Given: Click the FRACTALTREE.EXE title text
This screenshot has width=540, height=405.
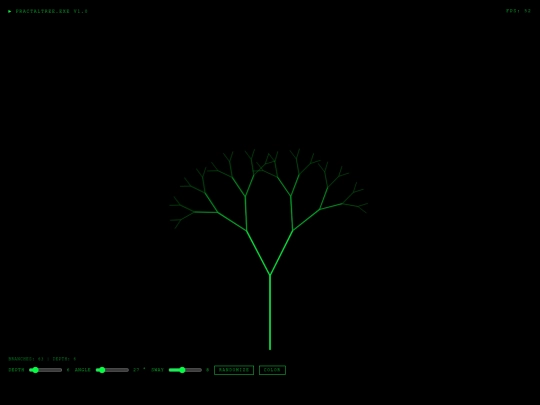Looking at the screenshot, I should [x=52, y=11].
